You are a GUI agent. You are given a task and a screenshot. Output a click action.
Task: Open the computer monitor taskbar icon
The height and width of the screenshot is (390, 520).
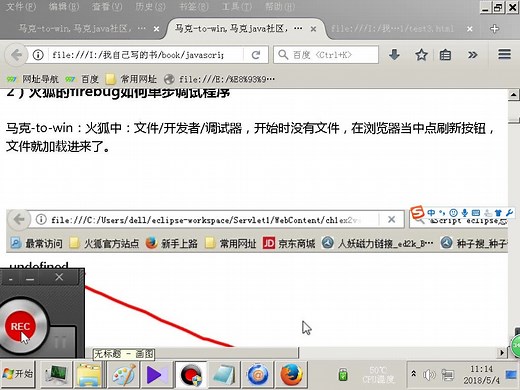56,374
